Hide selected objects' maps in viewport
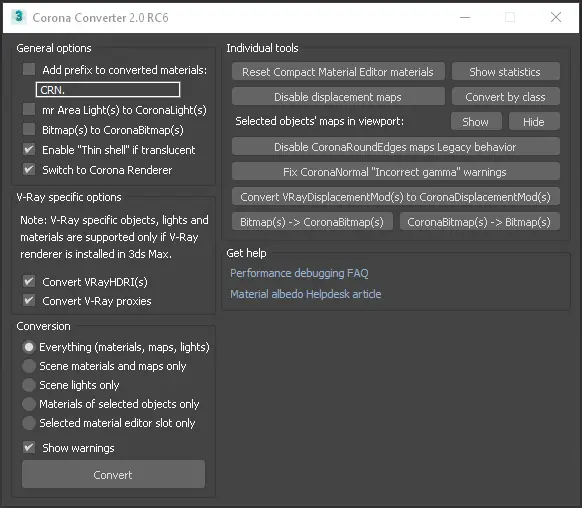 pos(534,121)
